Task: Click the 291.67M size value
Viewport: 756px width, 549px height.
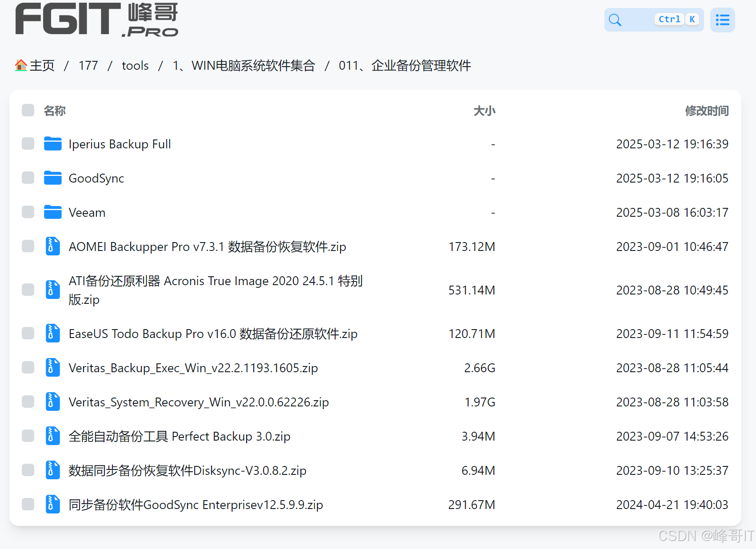Action: coord(472,505)
